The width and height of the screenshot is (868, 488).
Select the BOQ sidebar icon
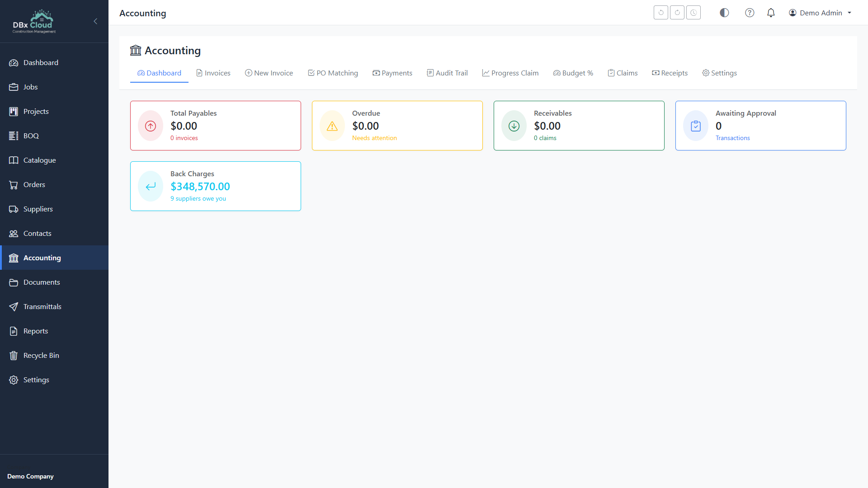(x=14, y=136)
